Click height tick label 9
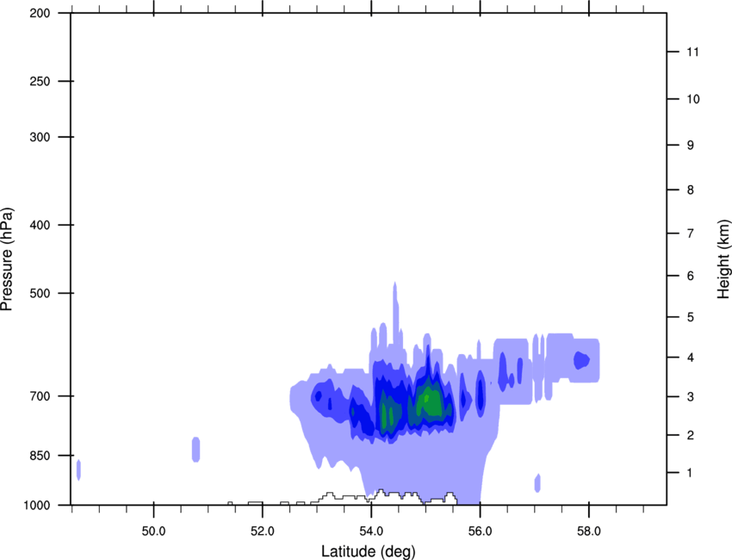 [690, 145]
